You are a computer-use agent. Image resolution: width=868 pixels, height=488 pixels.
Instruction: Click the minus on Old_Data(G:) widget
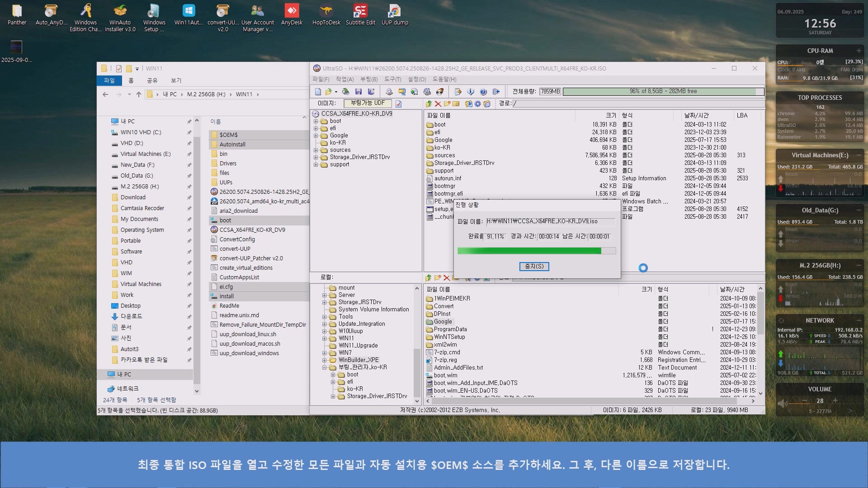pyautogui.click(x=859, y=210)
